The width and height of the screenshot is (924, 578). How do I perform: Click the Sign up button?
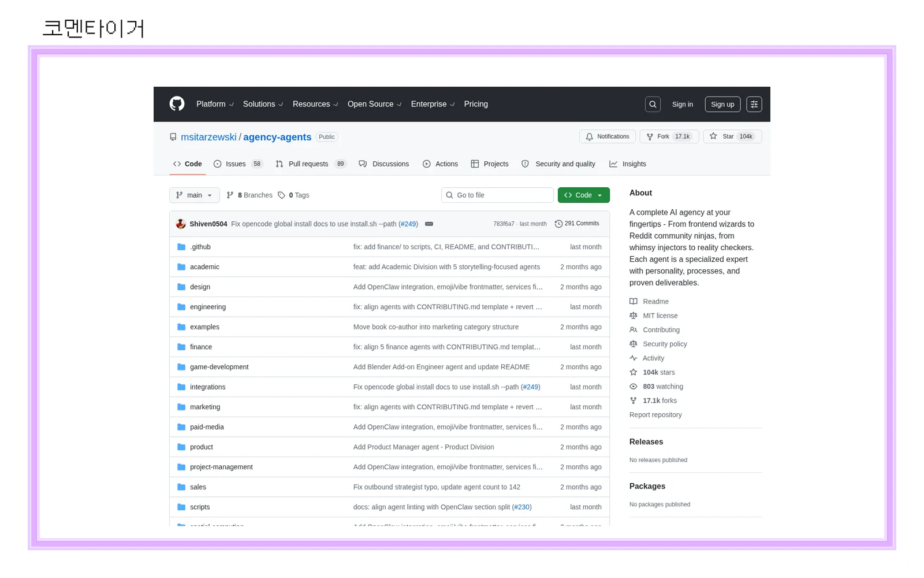(x=722, y=105)
